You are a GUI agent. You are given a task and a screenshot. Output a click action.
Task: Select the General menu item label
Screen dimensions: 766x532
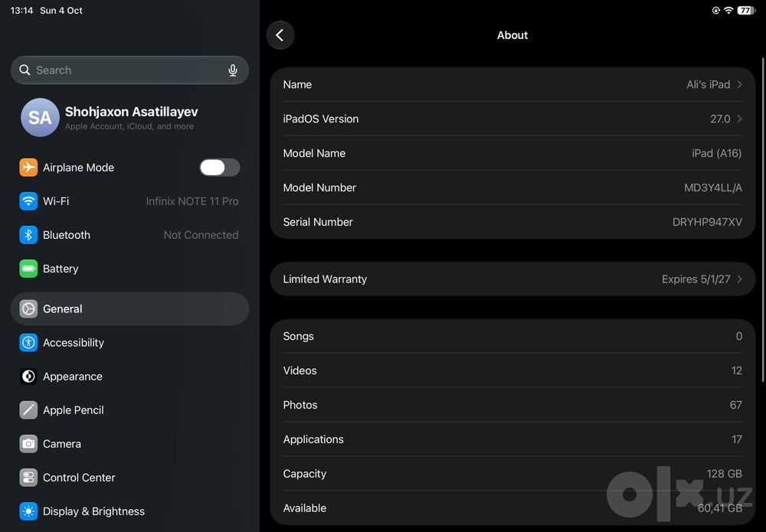click(x=63, y=309)
